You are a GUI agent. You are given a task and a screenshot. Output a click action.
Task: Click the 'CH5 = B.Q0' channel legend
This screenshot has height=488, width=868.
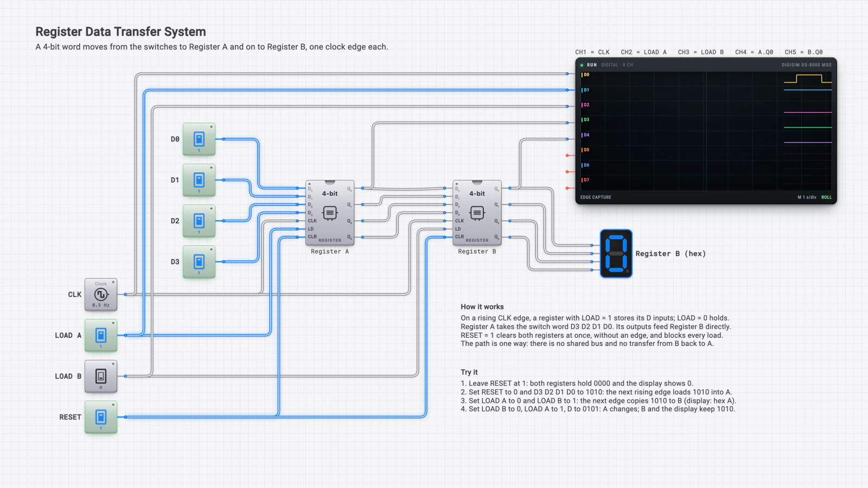click(x=803, y=53)
